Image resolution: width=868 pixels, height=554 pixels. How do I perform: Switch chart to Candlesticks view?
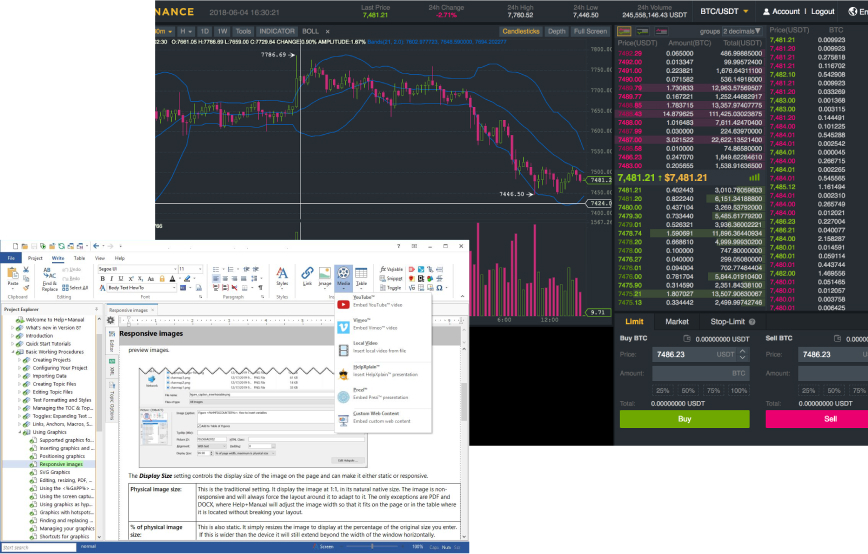pyautogui.click(x=520, y=31)
